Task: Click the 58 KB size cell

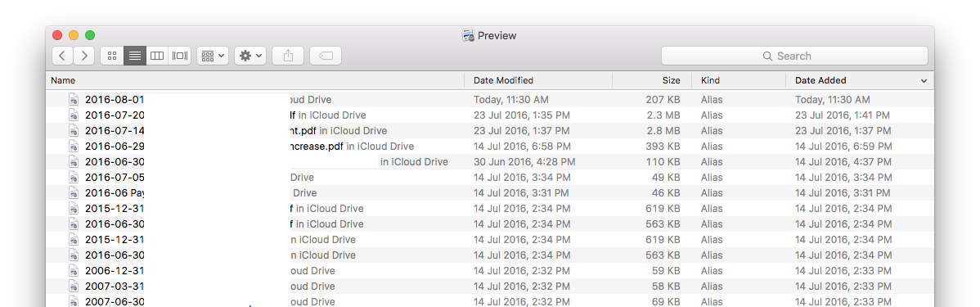Action: coord(666,287)
